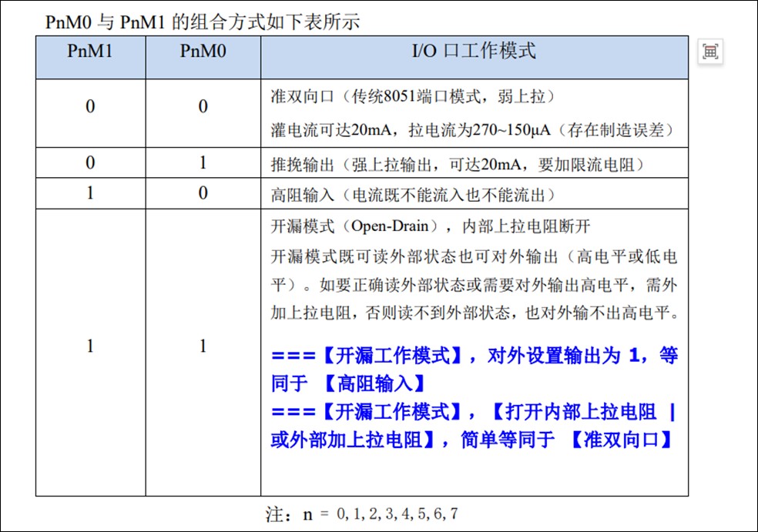Click the blue line '对外设置输出为 1，等'
Image resolution: width=758 pixels, height=532 pixels.
point(582,356)
